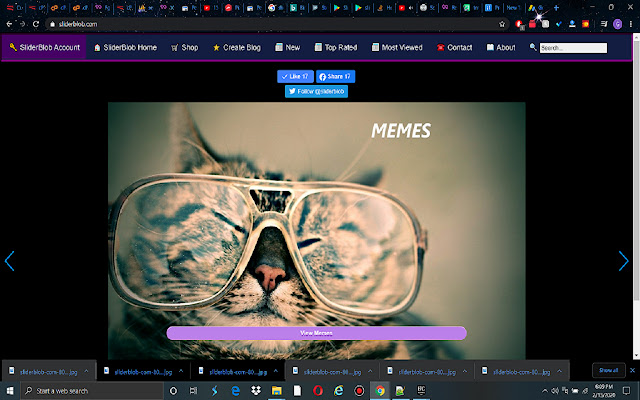This screenshot has width=640, height=400.
Task: Go to SliderBlob Home
Action: pos(125,47)
